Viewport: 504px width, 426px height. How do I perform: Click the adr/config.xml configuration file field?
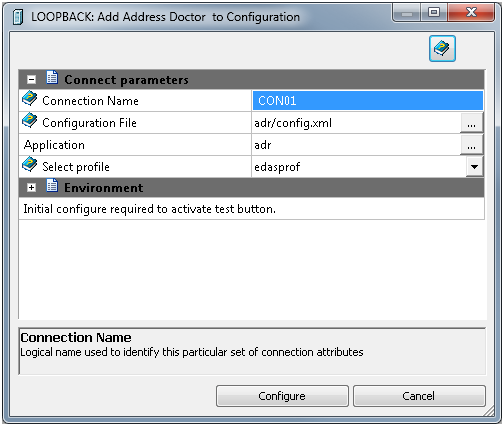(356, 123)
